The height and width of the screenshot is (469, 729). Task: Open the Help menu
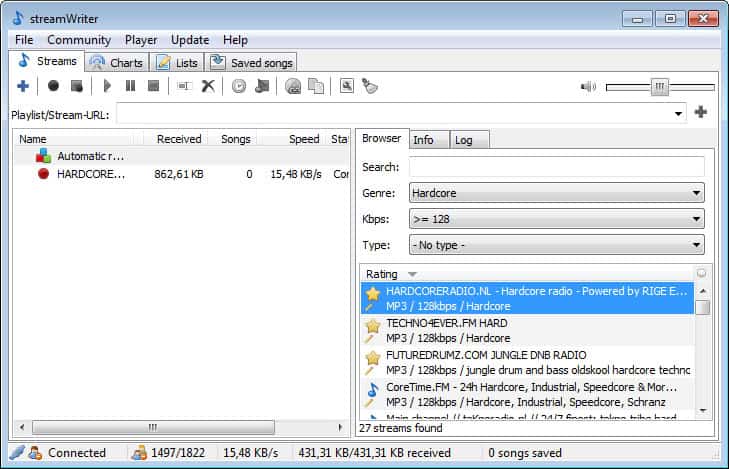235,40
